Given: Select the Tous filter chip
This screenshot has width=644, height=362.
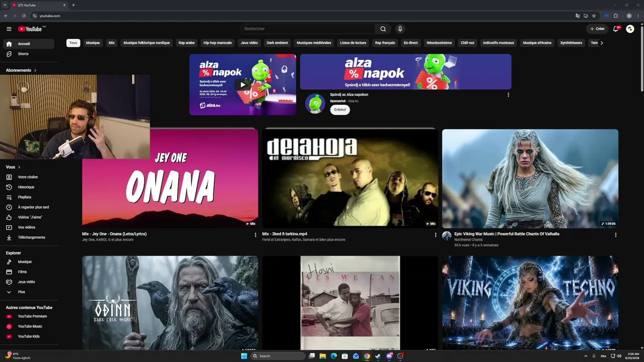Looking at the screenshot, I should pyautogui.click(x=73, y=43).
